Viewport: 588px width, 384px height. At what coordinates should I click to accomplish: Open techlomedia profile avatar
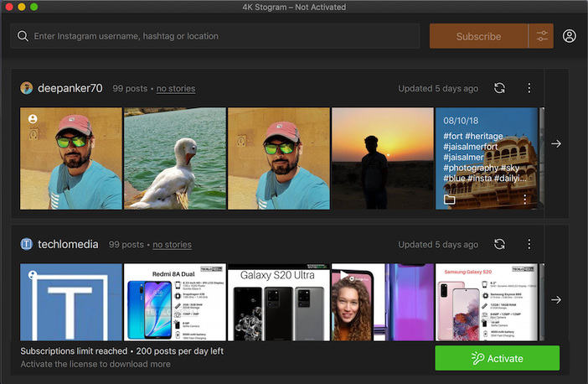click(27, 244)
